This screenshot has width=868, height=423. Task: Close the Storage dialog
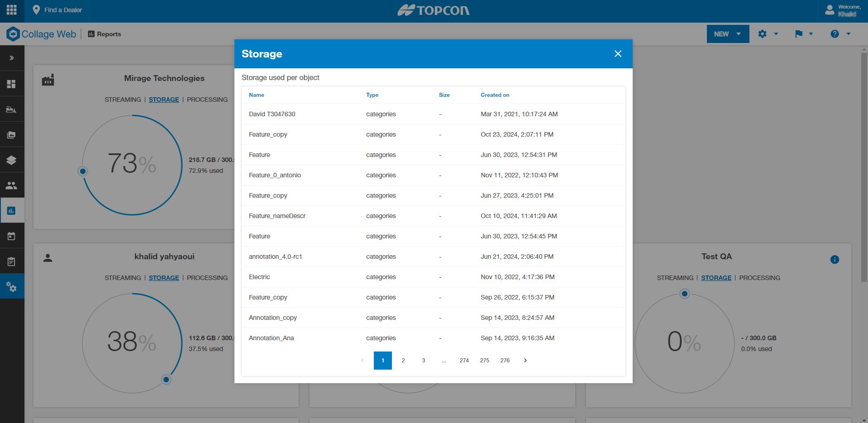tap(618, 54)
